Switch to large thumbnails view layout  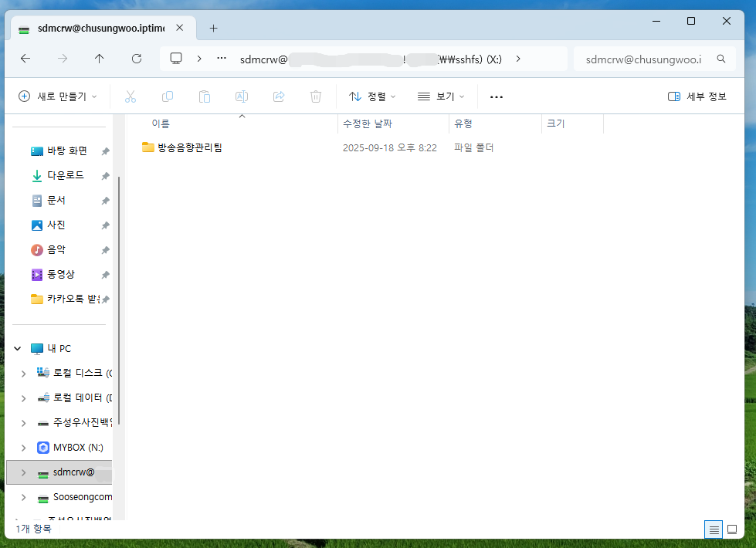pos(732,529)
